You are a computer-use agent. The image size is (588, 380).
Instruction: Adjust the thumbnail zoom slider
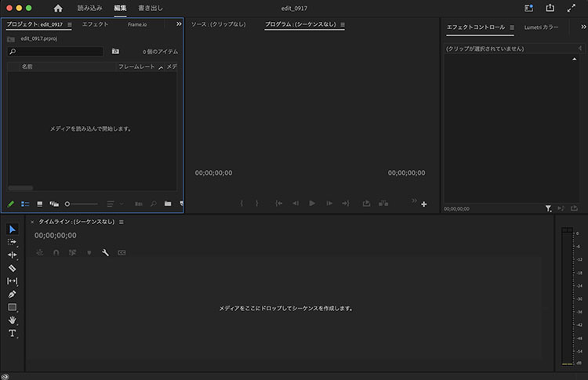81,204
